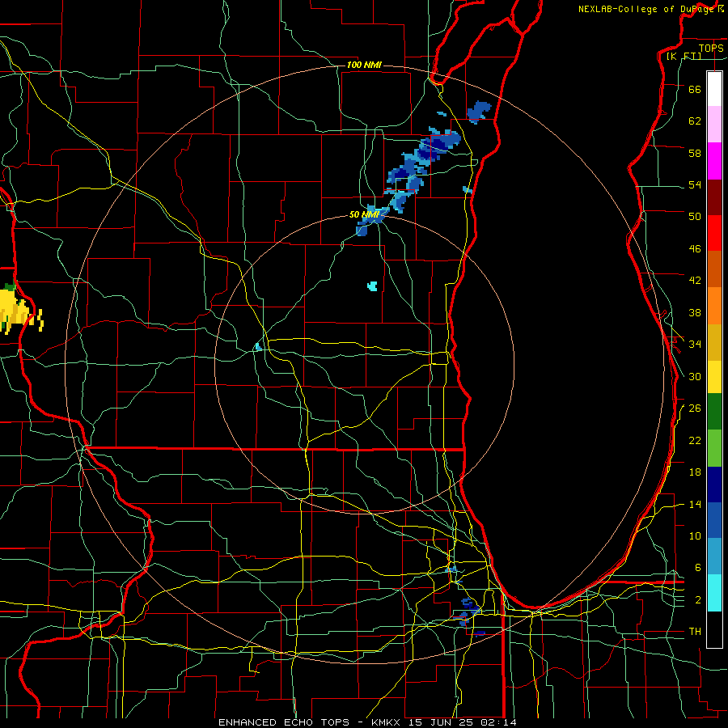
Task: Click the yellow echo cluster on the map
Action: point(18,311)
